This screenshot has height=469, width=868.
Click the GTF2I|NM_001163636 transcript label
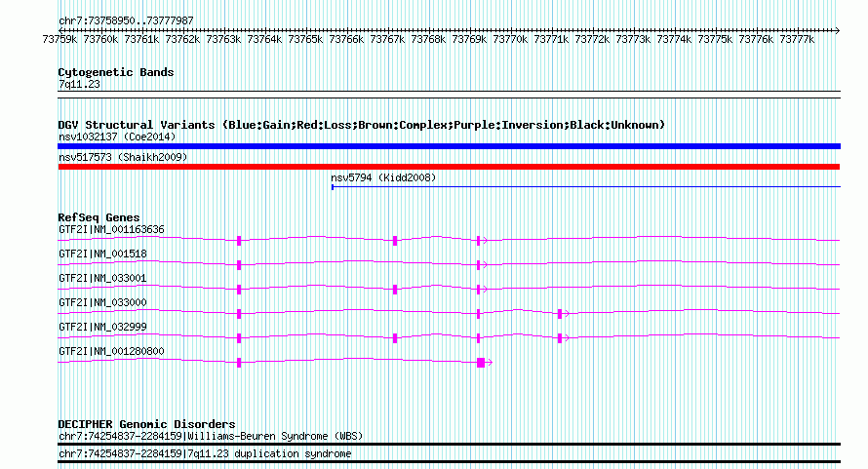[111, 229]
